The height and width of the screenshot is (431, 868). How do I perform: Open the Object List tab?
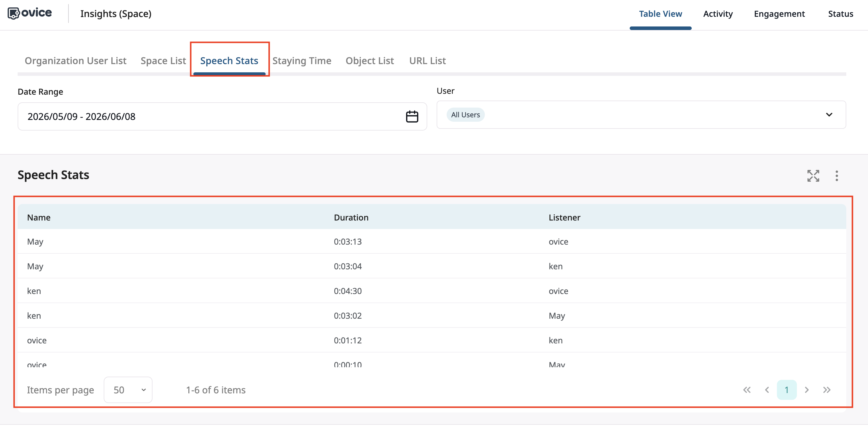tap(370, 61)
